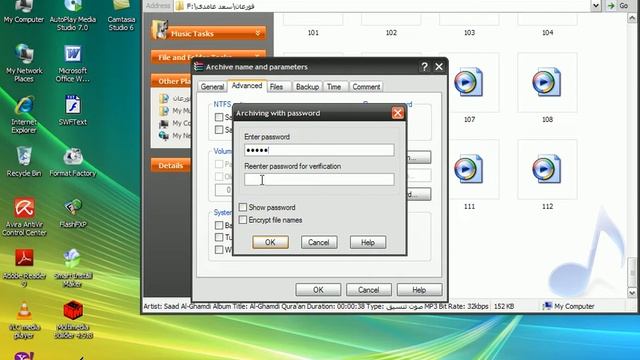The height and width of the screenshot is (360, 640).
Task: Click Cancel in Archive name dialog
Action: click(x=369, y=290)
